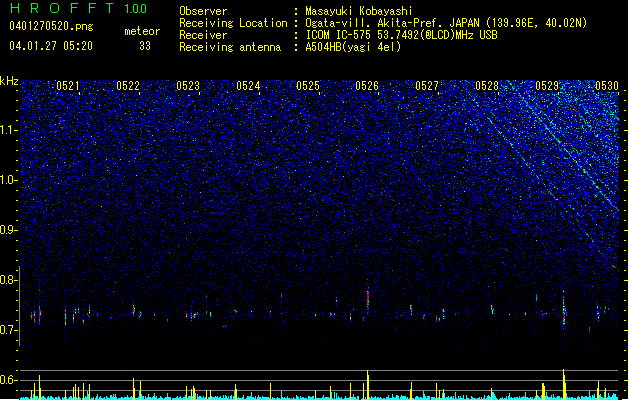The height and width of the screenshot is (400, 629).
Task: Click the HROFFT 1.0.0 title text
Action: click(x=79, y=8)
